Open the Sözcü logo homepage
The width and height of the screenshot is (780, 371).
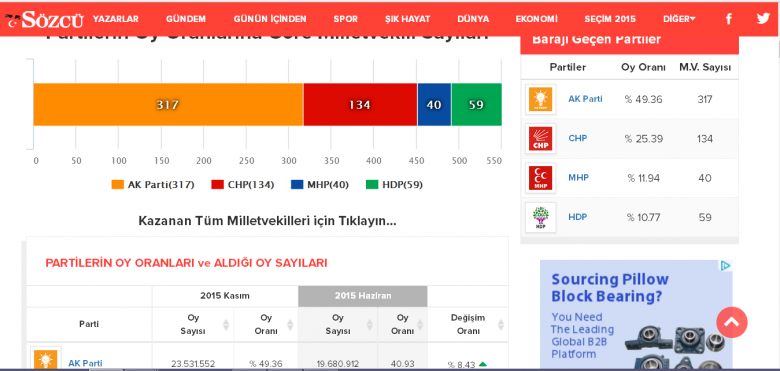pyautogui.click(x=44, y=20)
